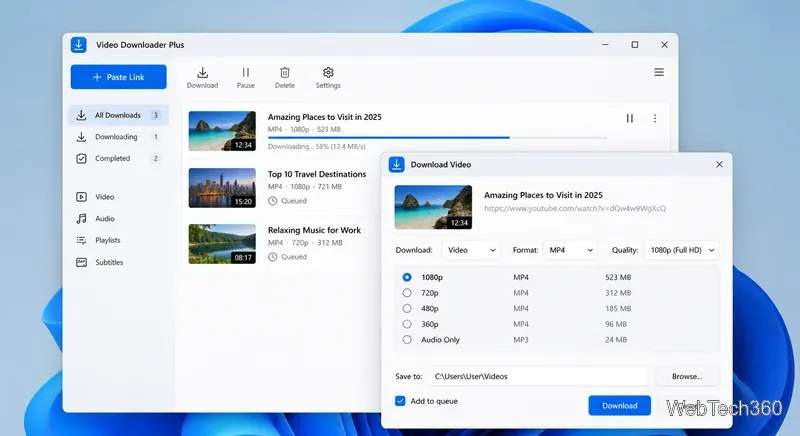Click the Downloading sidebar icon
This screenshot has width=800, height=436.
pyautogui.click(x=81, y=137)
